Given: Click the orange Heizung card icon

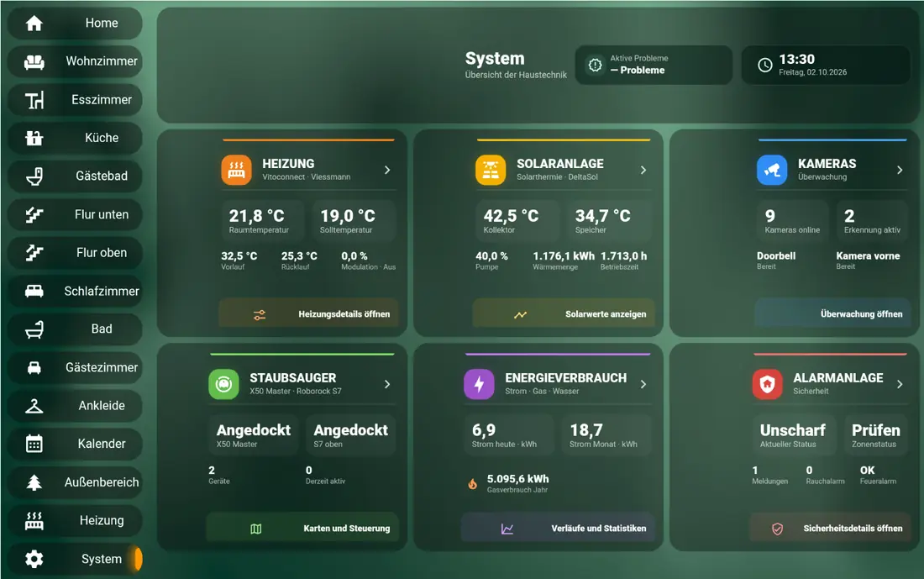Looking at the screenshot, I should (236, 170).
